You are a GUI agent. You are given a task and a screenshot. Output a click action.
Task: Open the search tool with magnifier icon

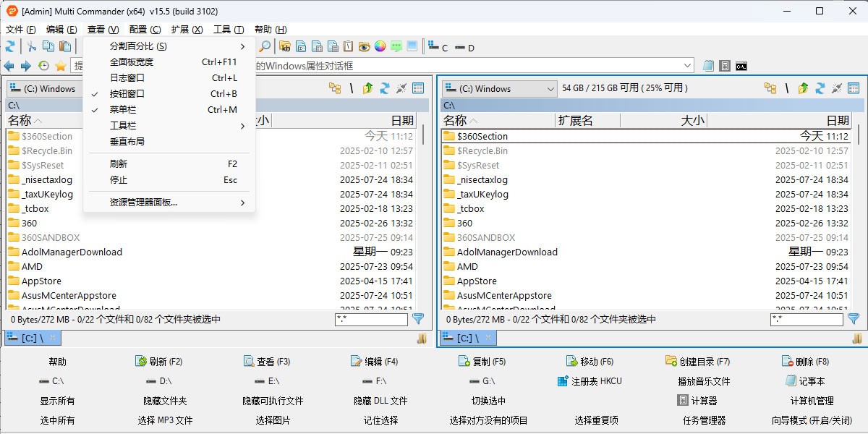pos(265,46)
